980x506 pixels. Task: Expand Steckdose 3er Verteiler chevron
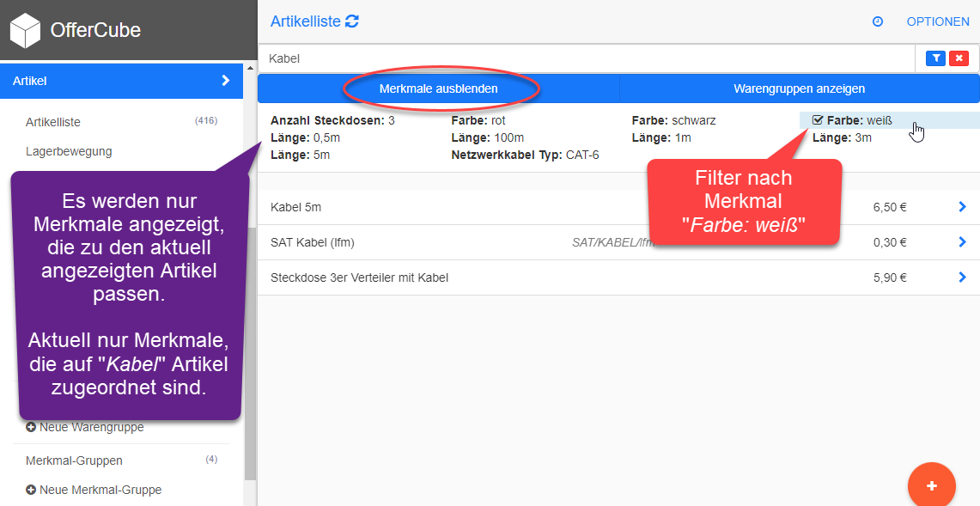click(963, 277)
